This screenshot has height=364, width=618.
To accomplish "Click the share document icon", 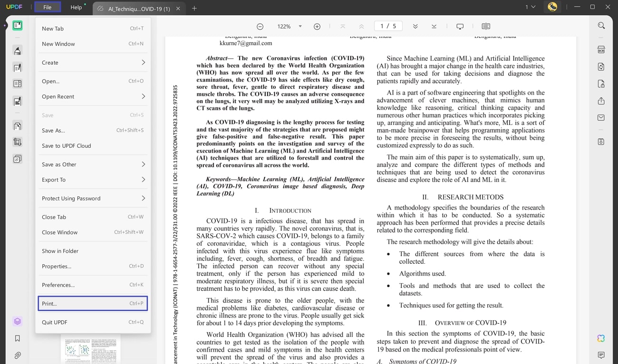I will tap(601, 101).
